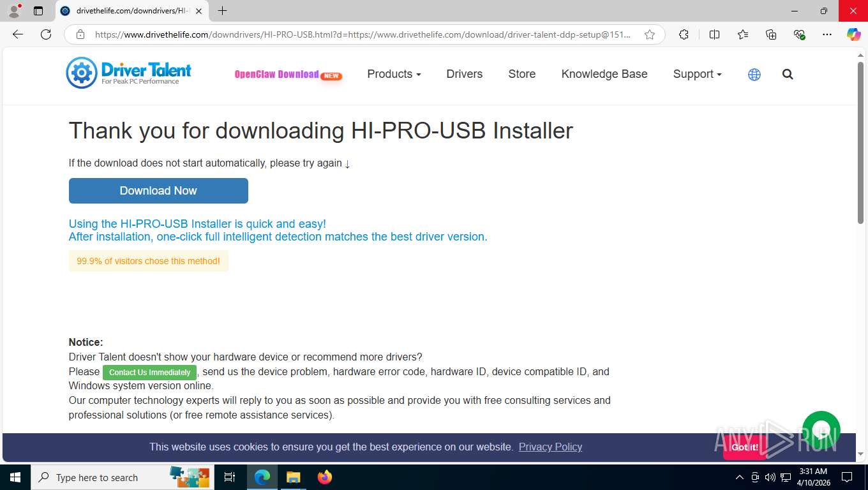Open Browser essentials heart icon

coord(799,34)
